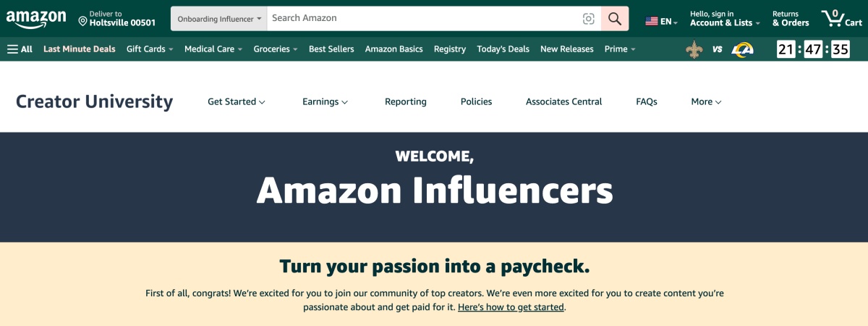The height and width of the screenshot is (326, 868).
Task: Expand the Earnings dropdown
Action: click(325, 102)
